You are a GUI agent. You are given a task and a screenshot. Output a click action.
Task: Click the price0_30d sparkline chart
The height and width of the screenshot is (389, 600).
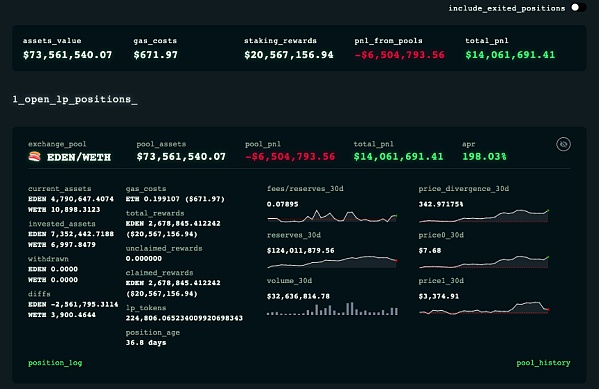click(x=484, y=262)
